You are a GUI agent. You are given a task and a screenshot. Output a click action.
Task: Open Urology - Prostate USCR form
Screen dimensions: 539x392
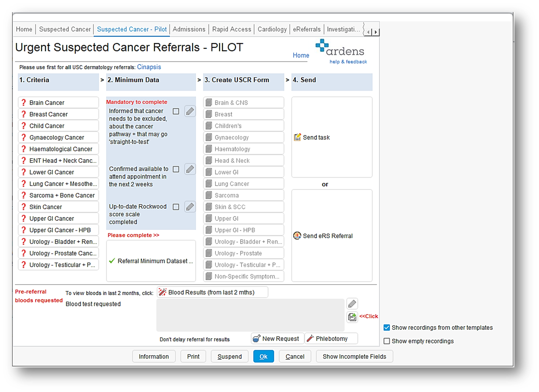pos(244,253)
